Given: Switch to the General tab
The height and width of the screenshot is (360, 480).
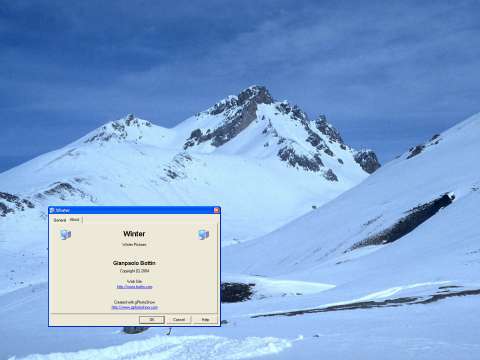Looking at the screenshot, I should 60,220.
